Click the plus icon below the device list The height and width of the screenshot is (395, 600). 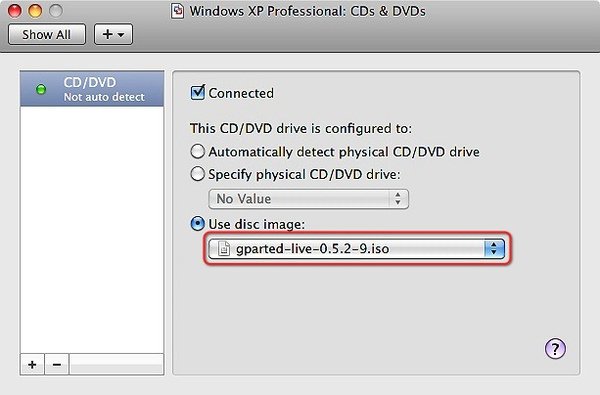[32, 364]
